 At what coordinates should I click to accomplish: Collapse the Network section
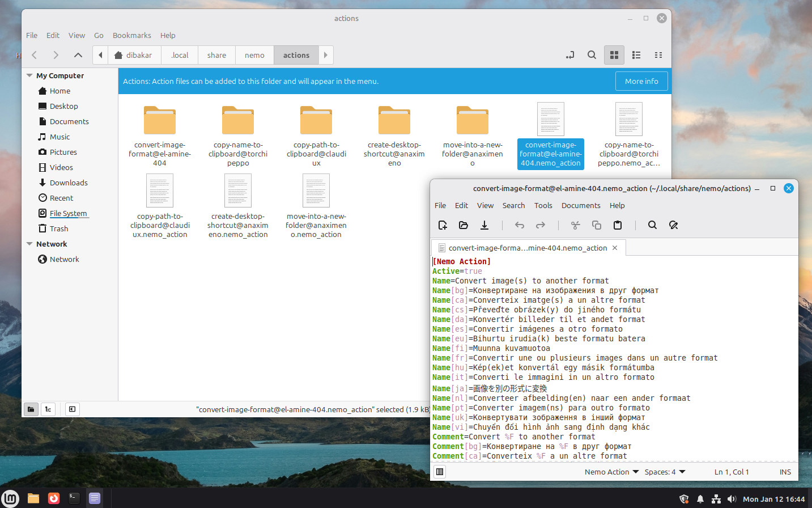click(29, 244)
